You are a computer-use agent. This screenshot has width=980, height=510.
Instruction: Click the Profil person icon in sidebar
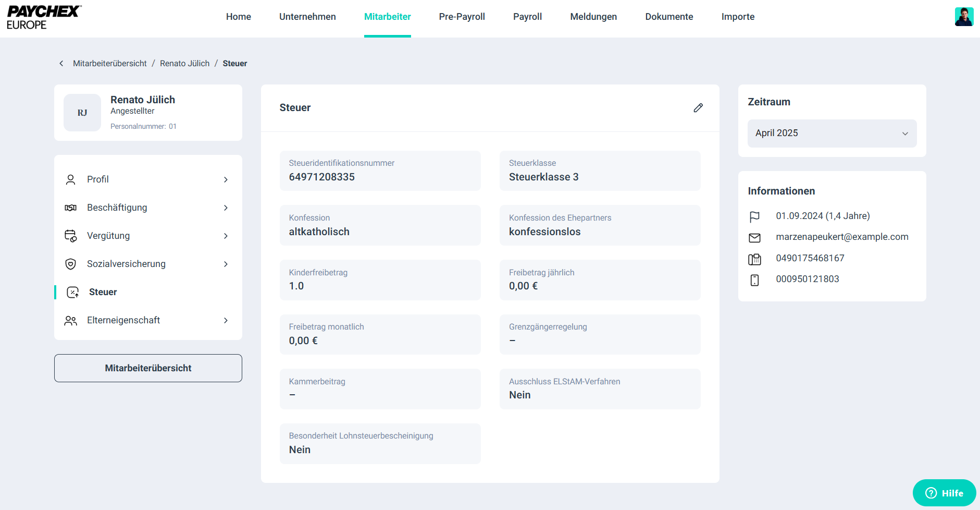tap(71, 180)
